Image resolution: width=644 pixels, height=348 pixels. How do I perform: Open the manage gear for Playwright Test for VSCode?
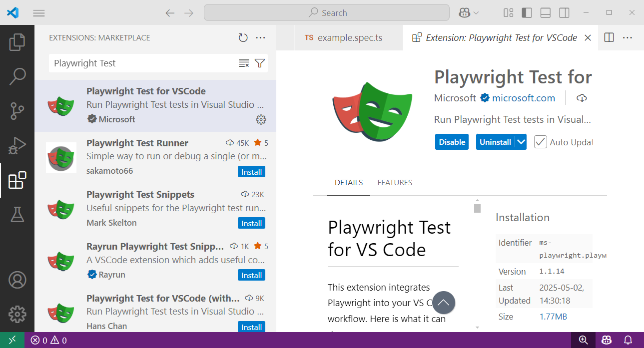[x=261, y=119]
